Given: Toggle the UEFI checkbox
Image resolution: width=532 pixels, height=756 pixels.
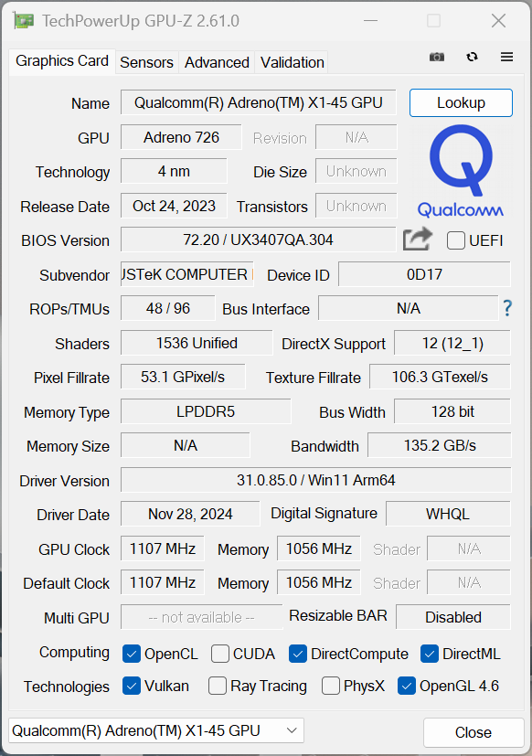Looking at the screenshot, I should [x=456, y=240].
